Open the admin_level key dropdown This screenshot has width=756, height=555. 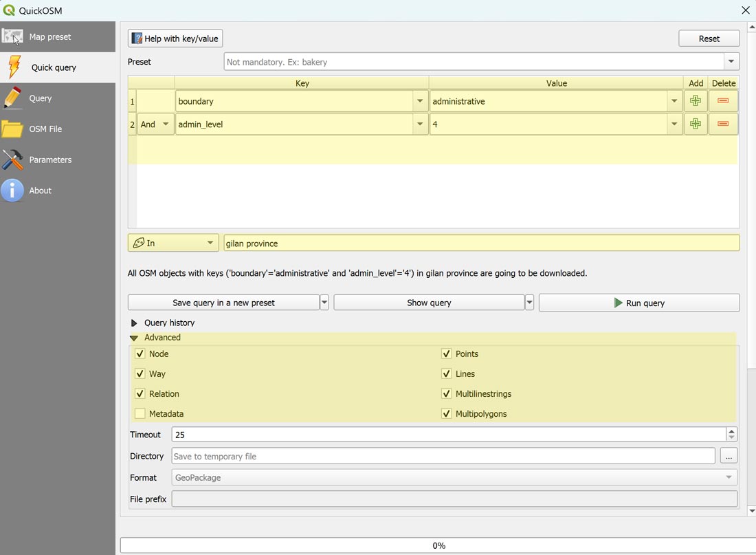point(420,124)
